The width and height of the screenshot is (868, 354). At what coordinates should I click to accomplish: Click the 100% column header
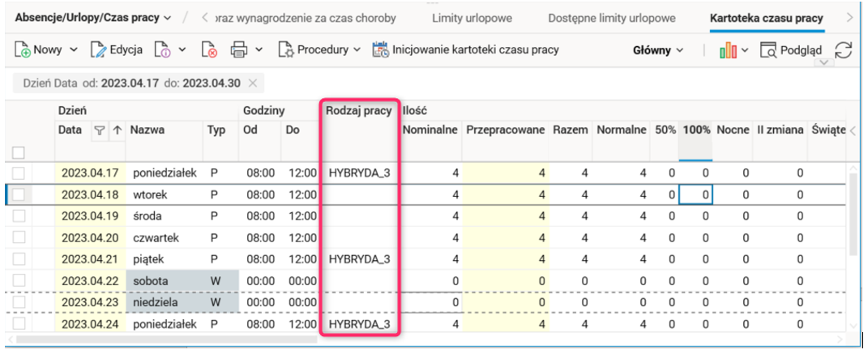point(696,130)
